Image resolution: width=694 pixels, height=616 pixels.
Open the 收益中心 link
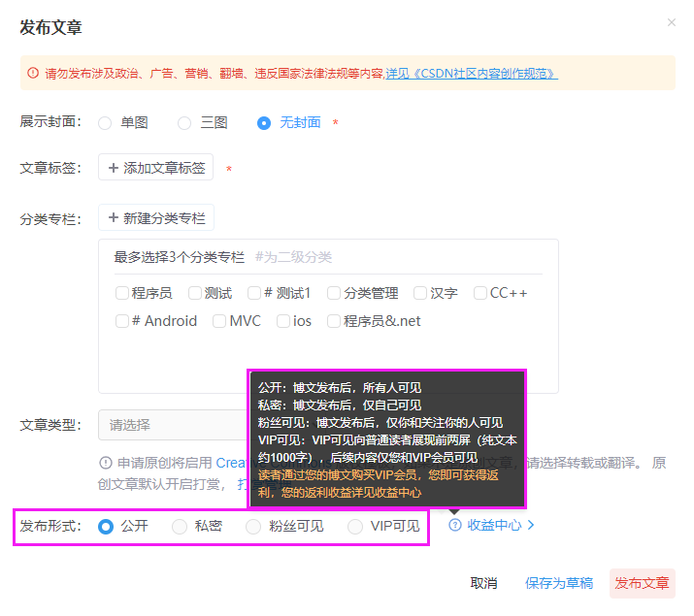(494, 525)
